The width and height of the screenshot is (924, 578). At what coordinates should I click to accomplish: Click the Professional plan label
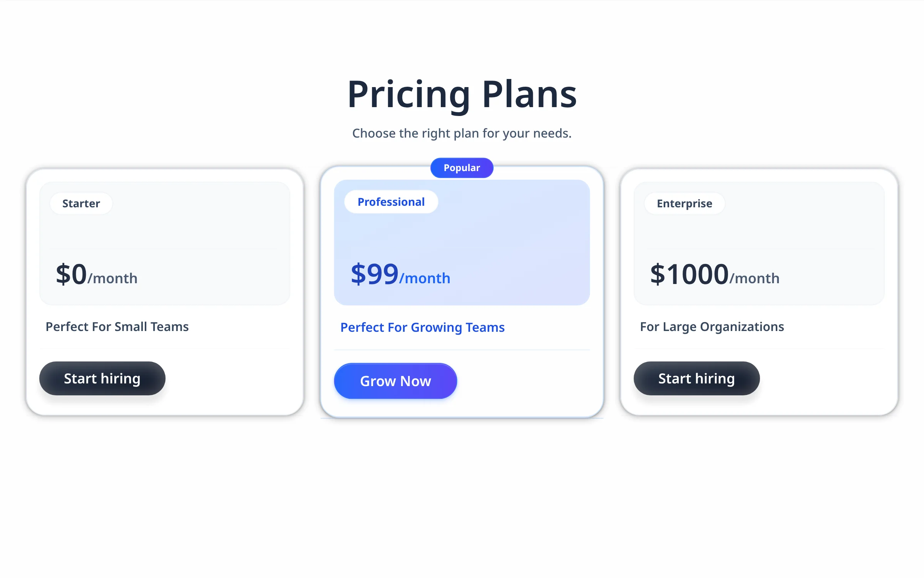click(391, 202)
